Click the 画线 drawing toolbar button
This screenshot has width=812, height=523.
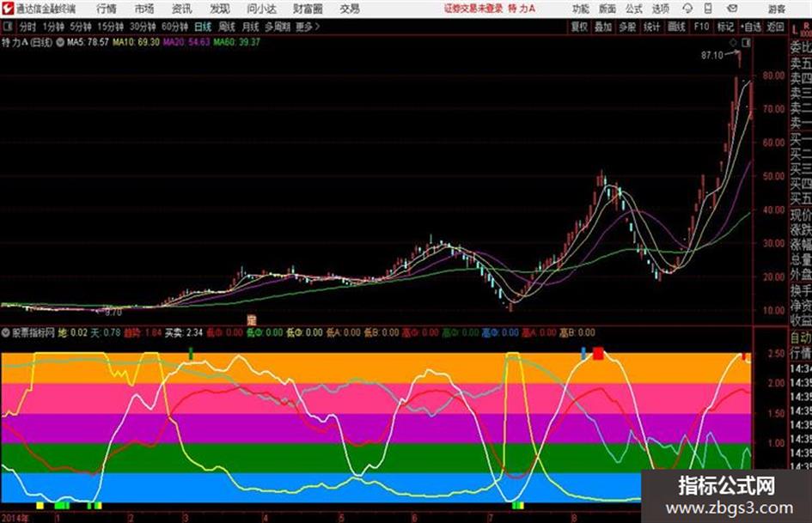click(x=675, y=27)
